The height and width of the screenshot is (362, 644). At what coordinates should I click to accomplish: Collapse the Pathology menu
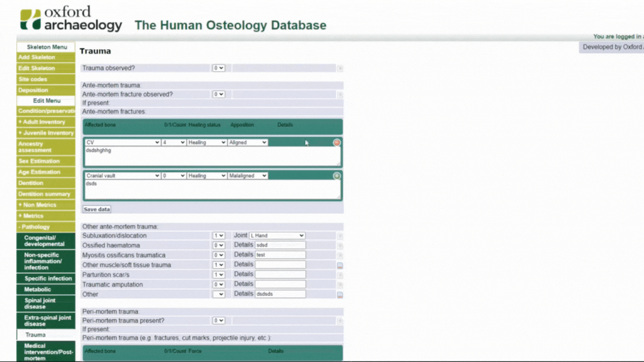(x=46, y=227)
